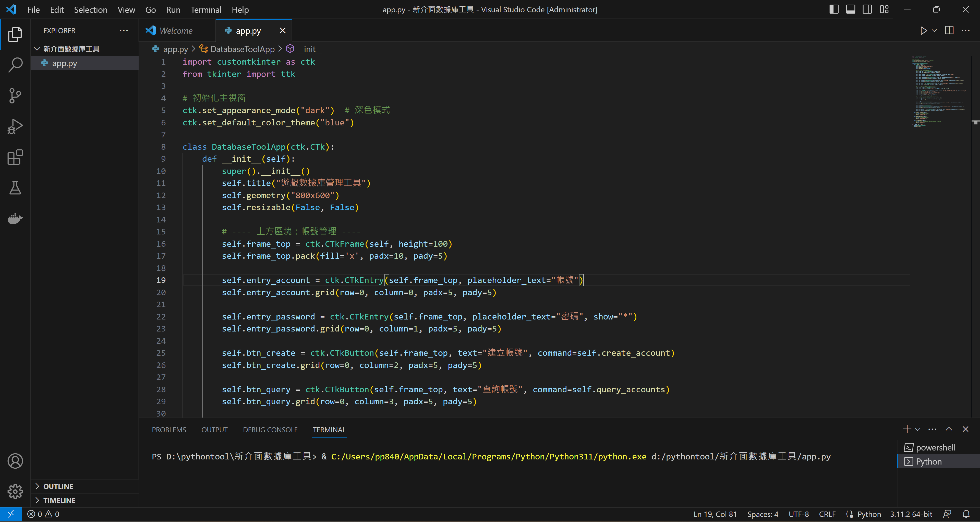
Task: Open the Terminal menu
Action: click(x=206, y=9)
